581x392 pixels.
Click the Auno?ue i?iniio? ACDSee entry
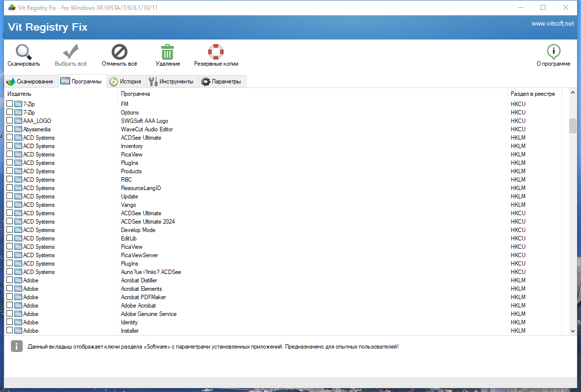(151, 272)
